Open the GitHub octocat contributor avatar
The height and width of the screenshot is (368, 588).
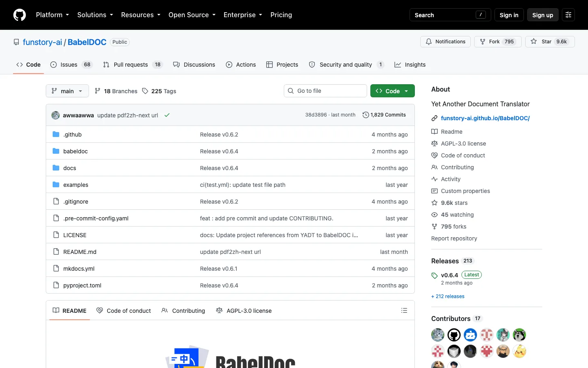pos(454,335)
